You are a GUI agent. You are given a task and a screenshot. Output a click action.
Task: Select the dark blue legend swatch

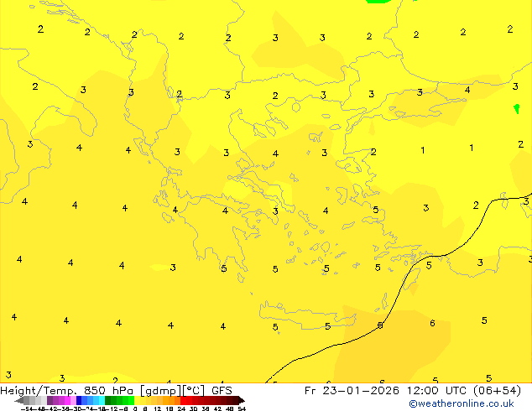(79, 400)
